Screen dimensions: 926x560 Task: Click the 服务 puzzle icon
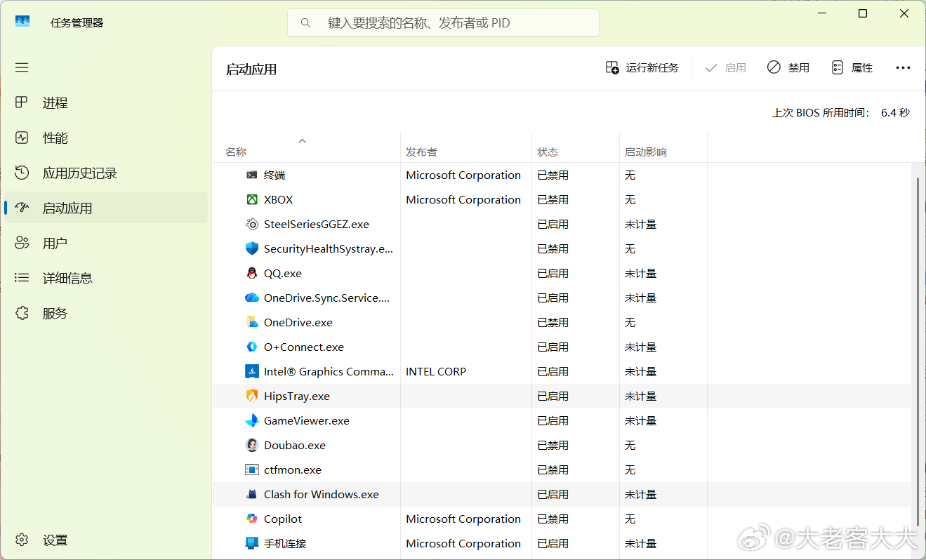pos(22,313)
